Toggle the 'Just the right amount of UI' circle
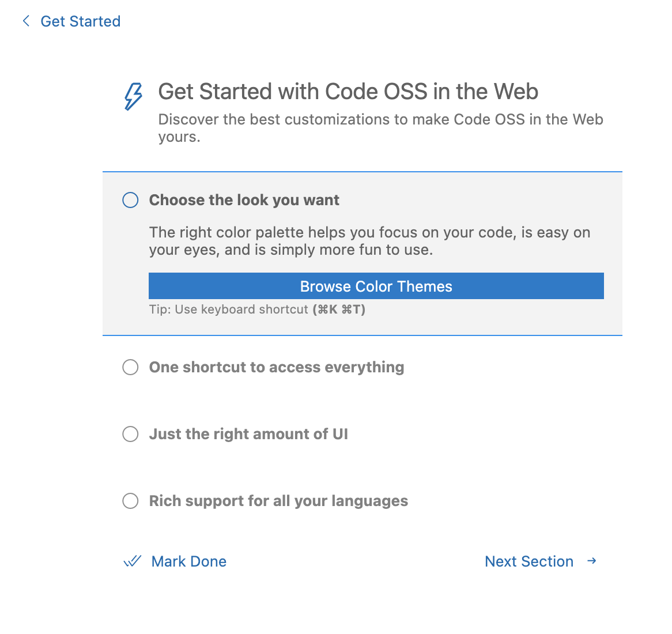The image size is (672, 634). click(130, 434)
